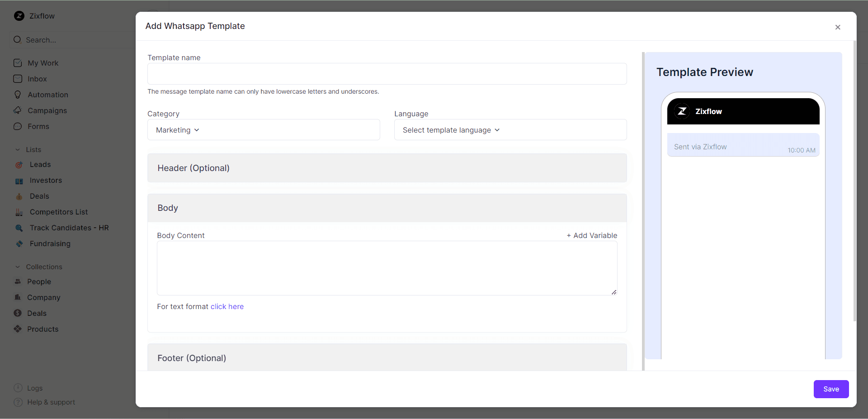Expand the Footer (Optional) section
This screenshot has width=868, height=419.
[x=387, y=358]
